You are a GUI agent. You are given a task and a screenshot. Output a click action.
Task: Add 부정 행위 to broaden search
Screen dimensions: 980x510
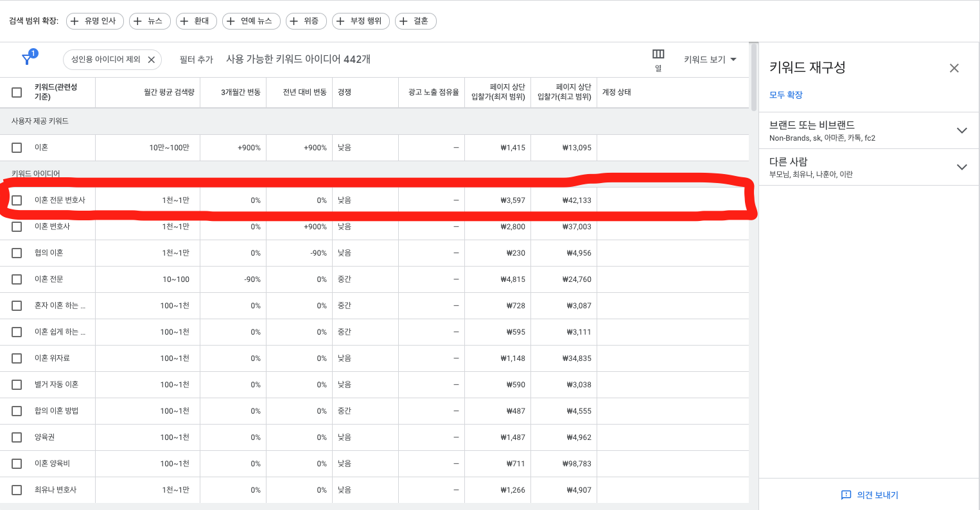point(361,21)
